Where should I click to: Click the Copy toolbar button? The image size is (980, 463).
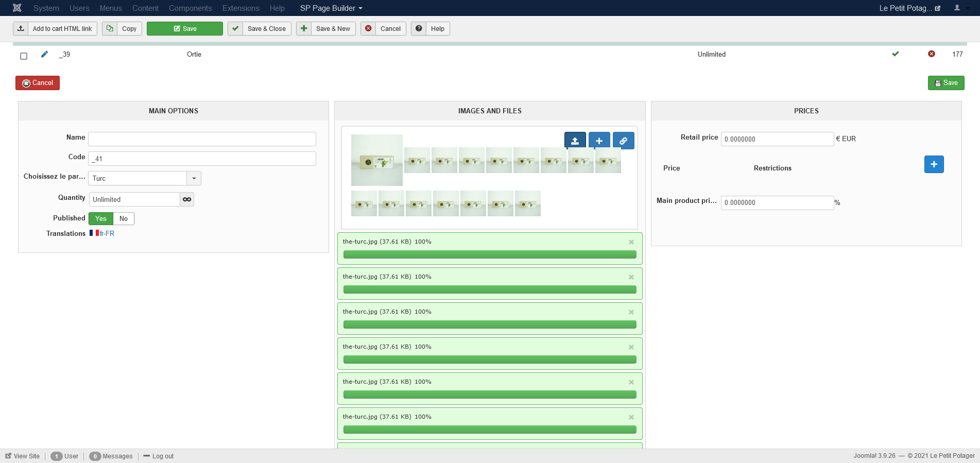pyautogui.click(x=122, y=29)
